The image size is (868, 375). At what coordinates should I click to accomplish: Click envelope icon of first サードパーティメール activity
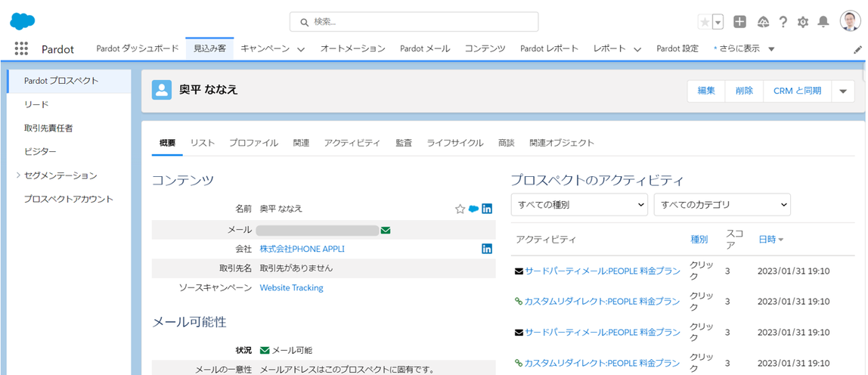click(519, 271)
